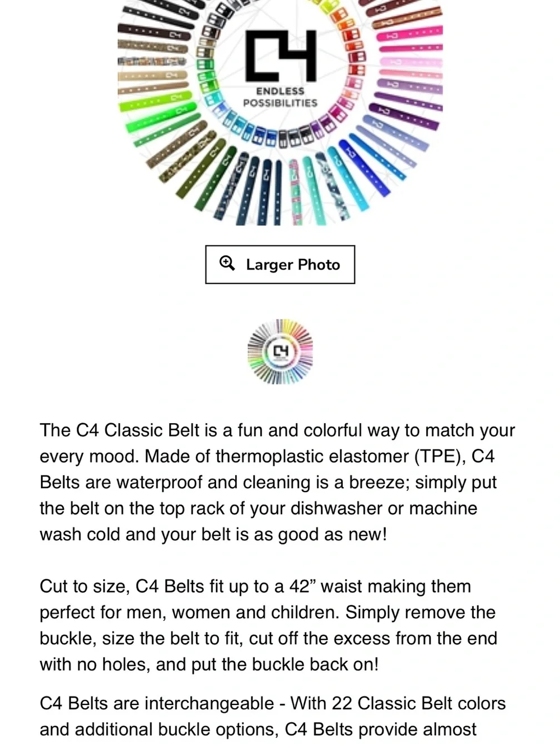The width and height of the screenshot is (560, 747).
Task: Select the small belt wheel thumbnail
Action: (x=280, y=351)
